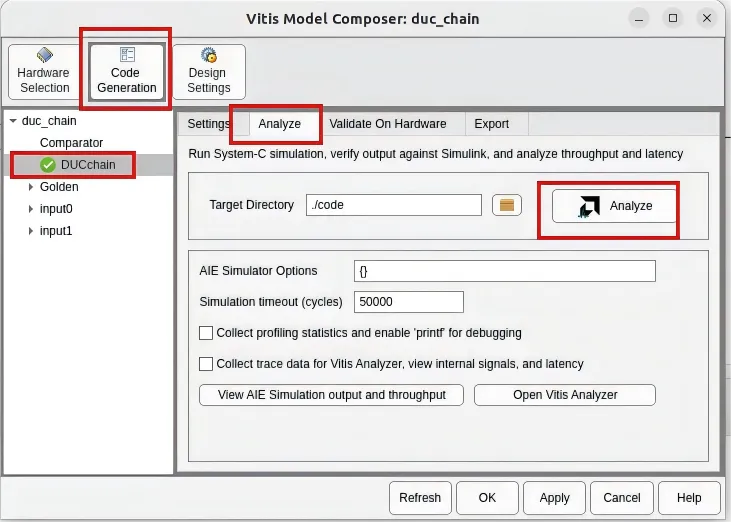Click the Open Vitis Analyzer button
The image size is (731, 522).
point(564,395)
